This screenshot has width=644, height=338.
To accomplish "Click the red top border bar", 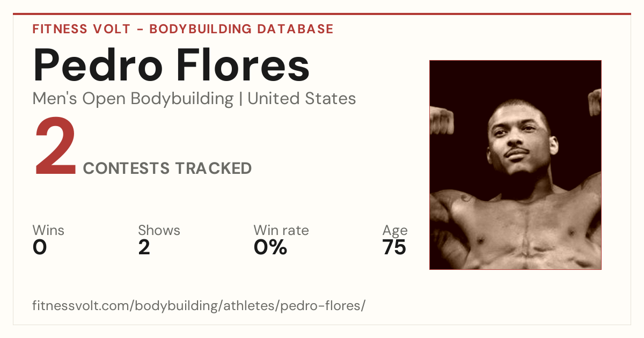I will 322,14.
